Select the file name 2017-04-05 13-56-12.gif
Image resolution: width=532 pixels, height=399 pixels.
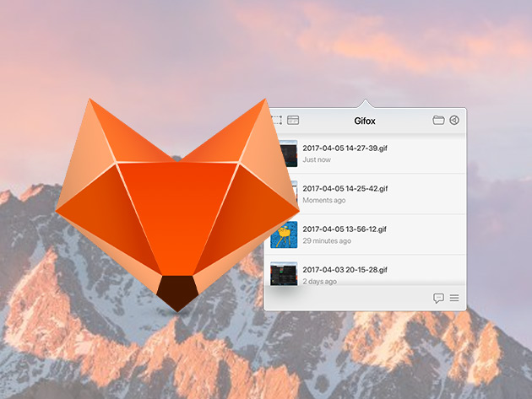(x=345, y=229)
